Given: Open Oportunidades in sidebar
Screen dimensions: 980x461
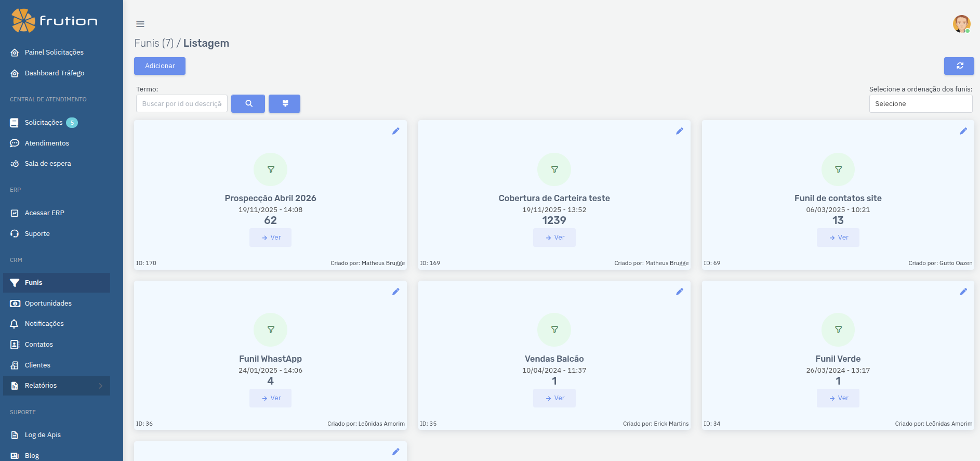Looking at the screenshot, I should 56,304.
